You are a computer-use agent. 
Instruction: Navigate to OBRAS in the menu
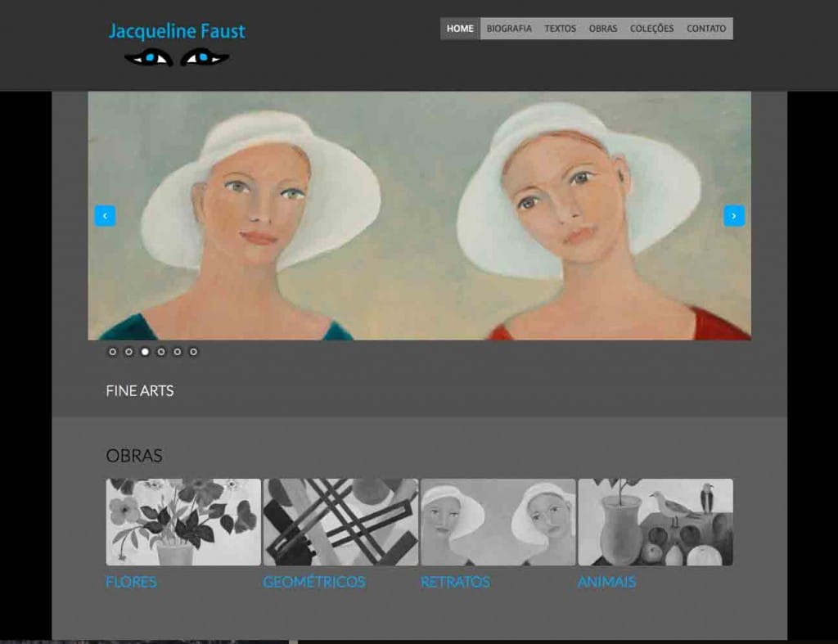pos(603,29)
